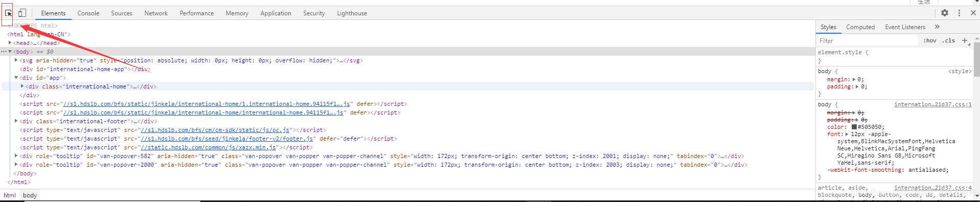Expand the margin shorthand in body style
980x202 pixels.
click(x=854, y=79)
